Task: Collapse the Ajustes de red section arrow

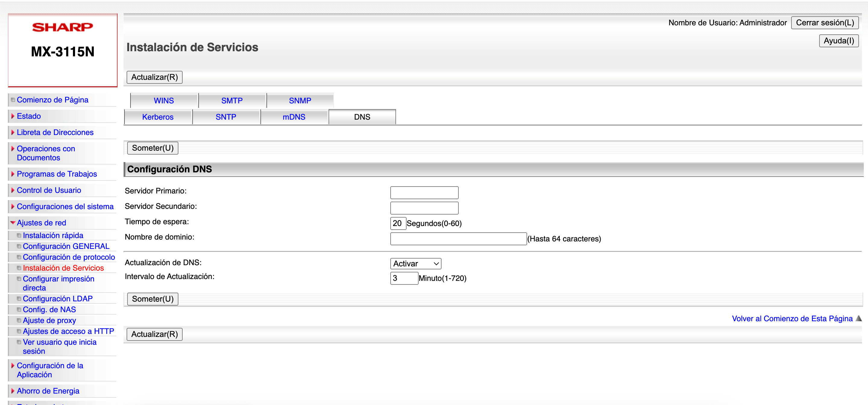Action: pyautogui.click(x=13, y=223)
